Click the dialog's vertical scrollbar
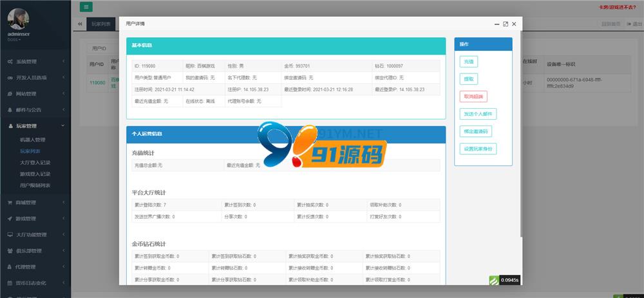 point(521,133)
